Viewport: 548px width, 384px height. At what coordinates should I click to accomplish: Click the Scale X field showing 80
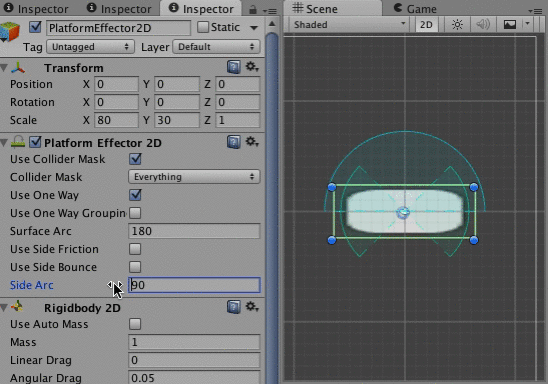tap(116, 120)
